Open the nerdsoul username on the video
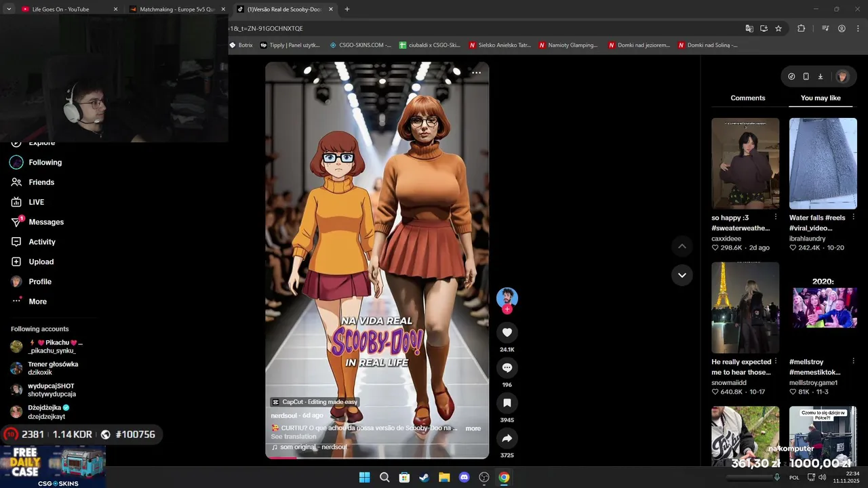The image size is (868, 488). click(x=284, y=415)
